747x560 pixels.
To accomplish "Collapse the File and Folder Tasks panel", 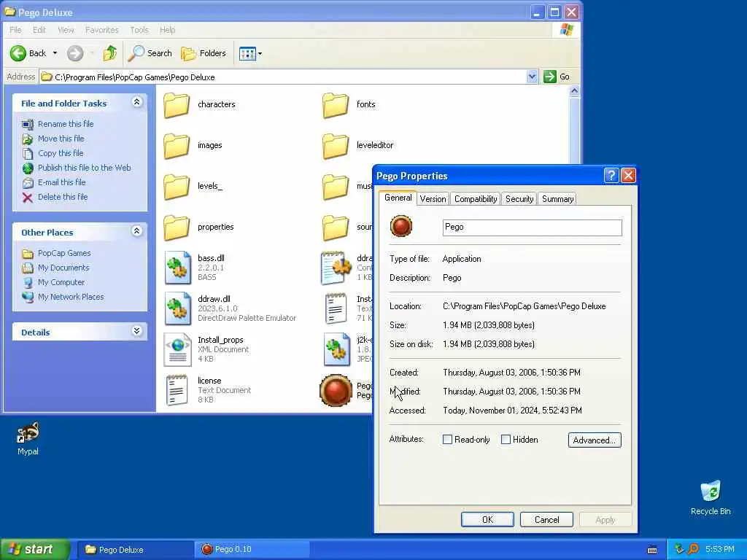I will point(136,102).
